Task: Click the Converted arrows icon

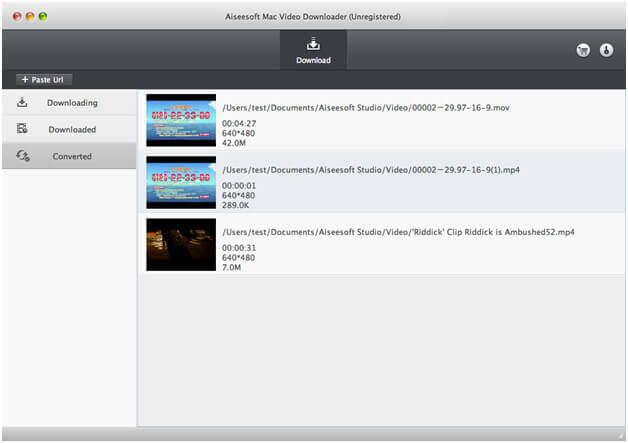Action: (23, 155)
